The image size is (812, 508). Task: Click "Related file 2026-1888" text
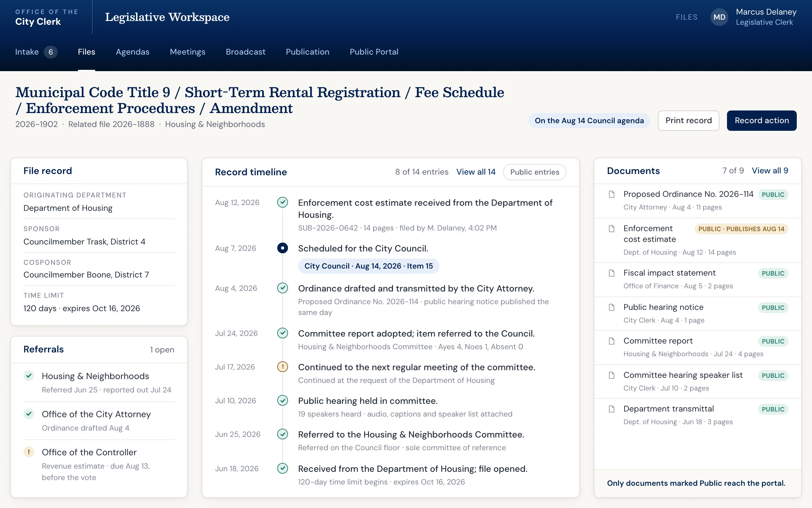pos(111,124)
